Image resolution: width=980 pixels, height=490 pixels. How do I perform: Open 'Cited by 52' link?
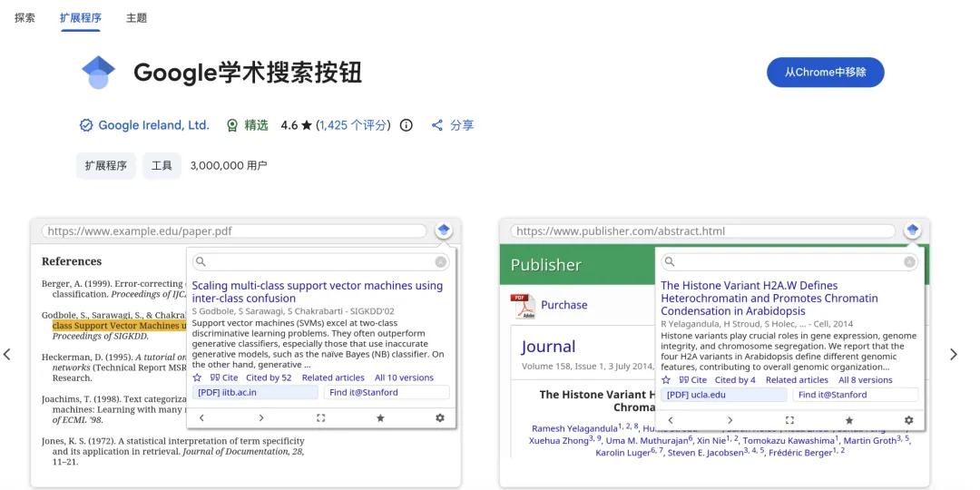(269, 378)
